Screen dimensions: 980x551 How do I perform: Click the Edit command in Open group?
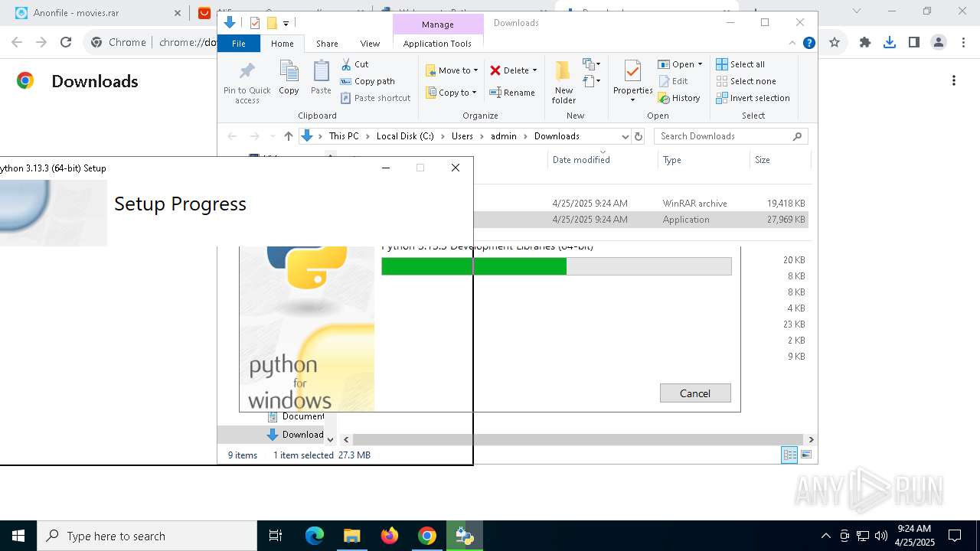[673, 81]
